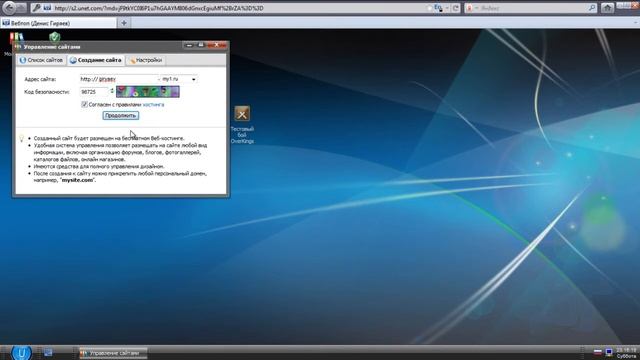Viewport: 640px width, 360px height.
Task: Open the хостинга rules link
Action: click(153, 104)
